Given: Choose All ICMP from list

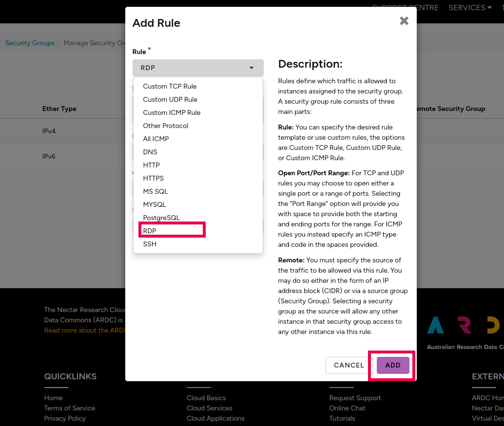Looking at the screenshot, I should click(x=198, y=139).
